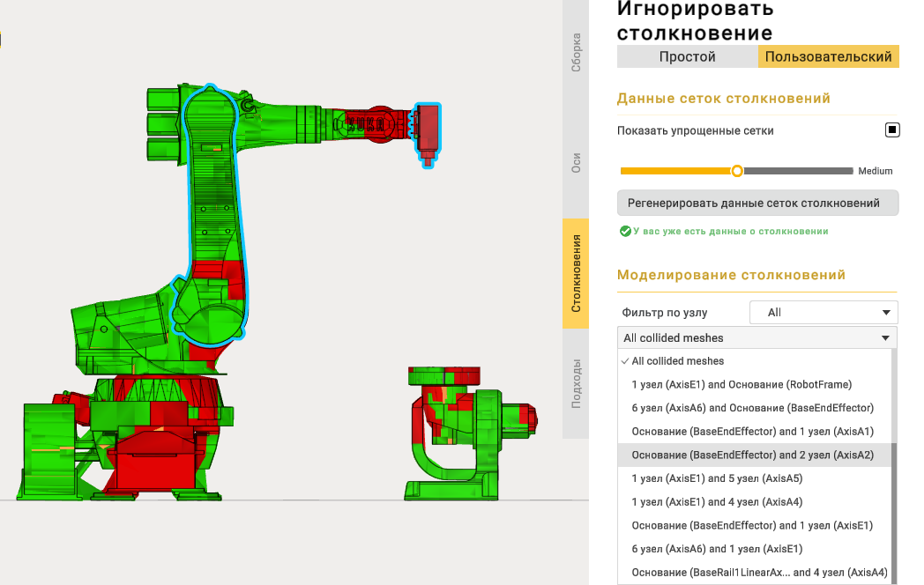This screenshot has height=585, width=924.
Task: Open the 'Оси' vertical side tab
Action: coord(576,162)
